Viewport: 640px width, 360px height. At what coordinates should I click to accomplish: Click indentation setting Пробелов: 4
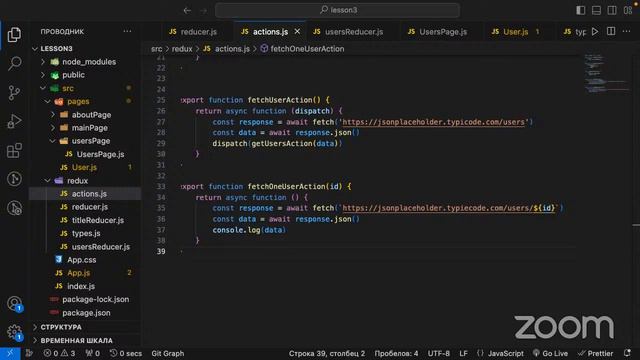click(x=396, y=353)
